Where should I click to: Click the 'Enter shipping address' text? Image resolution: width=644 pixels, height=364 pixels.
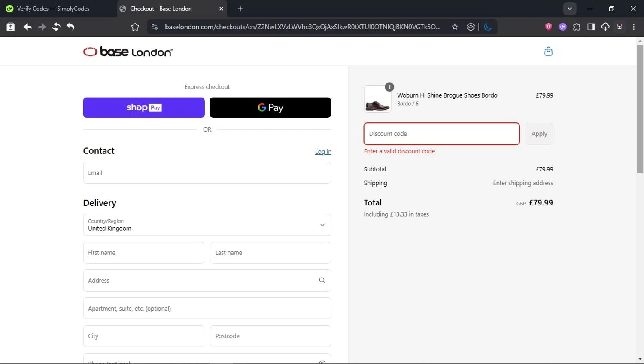pos(523,183)
